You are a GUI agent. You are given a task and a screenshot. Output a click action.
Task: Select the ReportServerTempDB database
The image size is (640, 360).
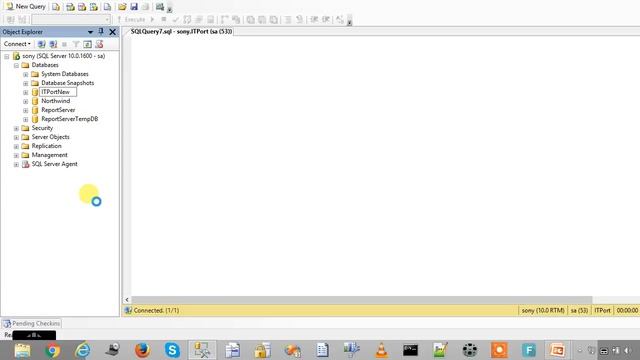point(69,119)
